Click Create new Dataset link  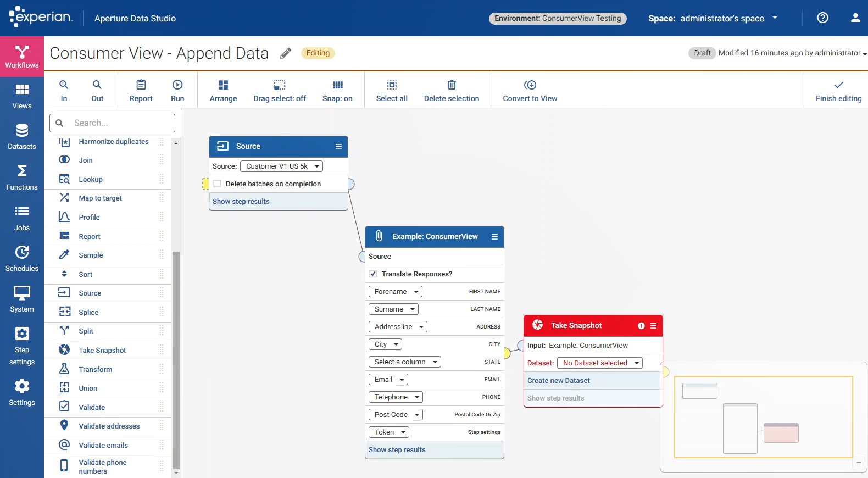[x=558, y=381]
